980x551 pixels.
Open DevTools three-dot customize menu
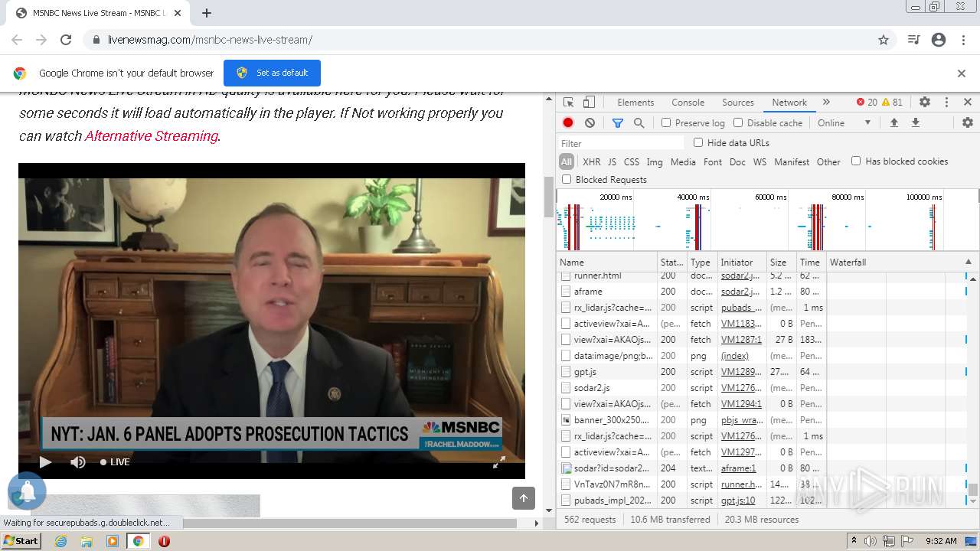pyautogui.click(x=946, y=102)
